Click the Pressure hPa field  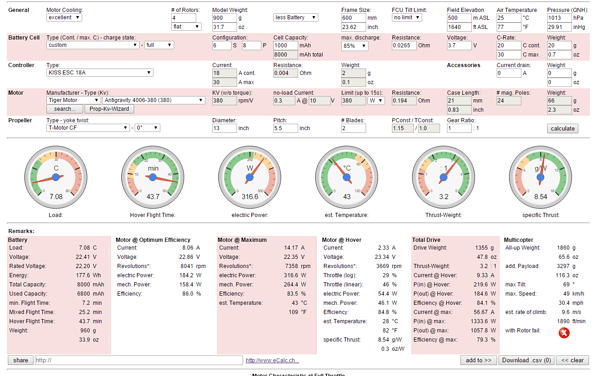(559, 18)
